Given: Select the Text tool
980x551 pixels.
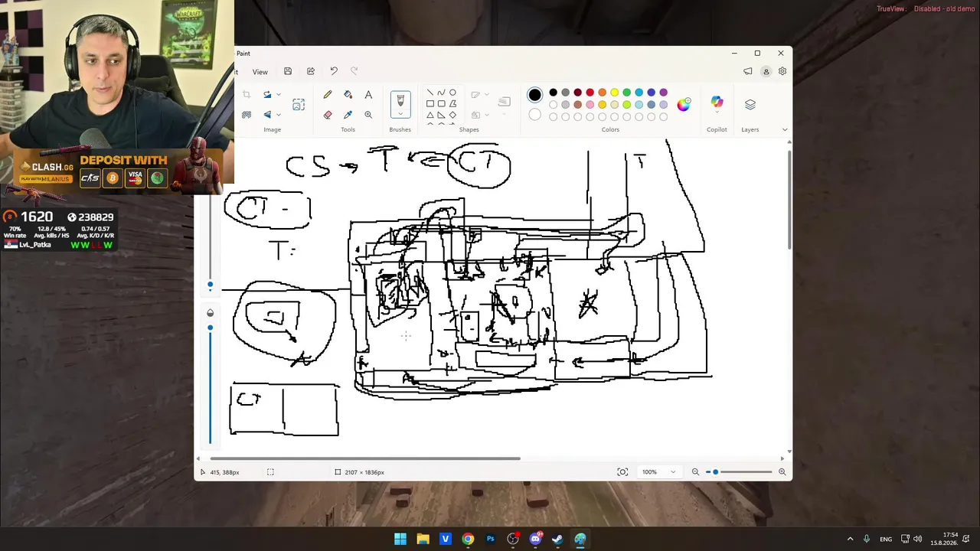Looking at the screenshot, I should coord(368,95).
